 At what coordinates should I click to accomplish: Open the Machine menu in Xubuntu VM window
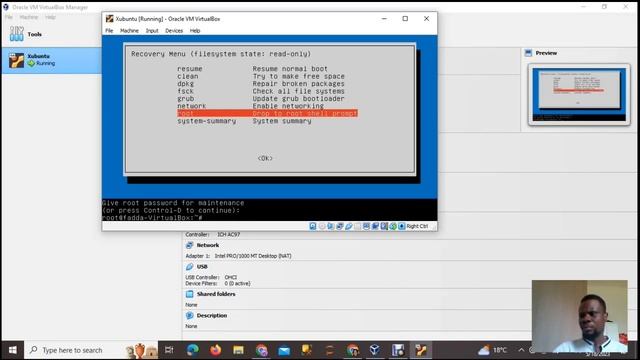(x=129, y=31)
